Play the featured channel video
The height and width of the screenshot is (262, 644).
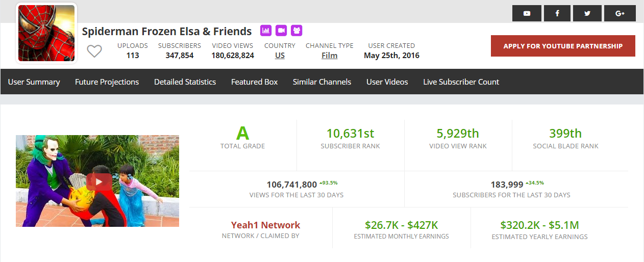98,181
